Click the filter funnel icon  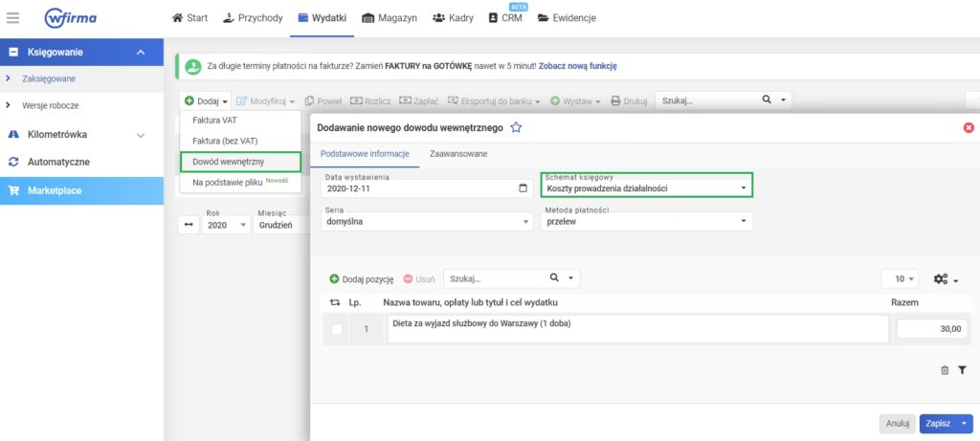coord(962,370)
